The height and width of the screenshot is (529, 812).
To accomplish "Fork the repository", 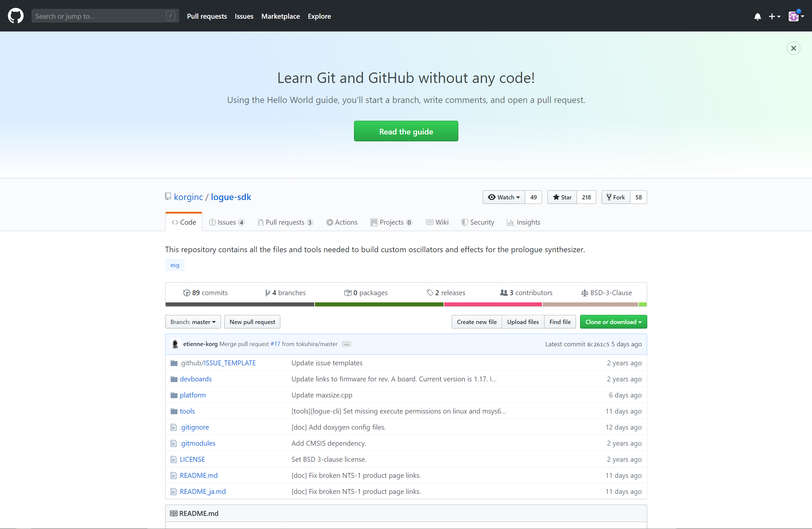I will point(616,197).
